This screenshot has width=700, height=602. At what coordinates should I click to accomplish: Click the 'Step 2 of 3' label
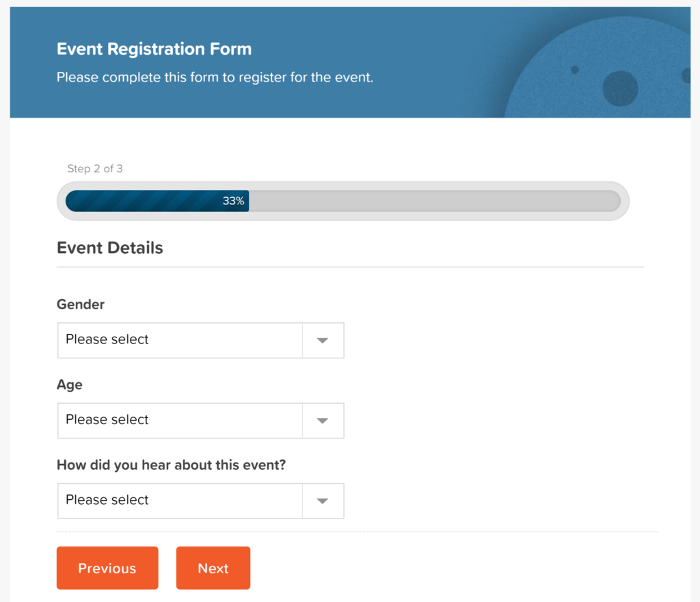click(95, 168)
